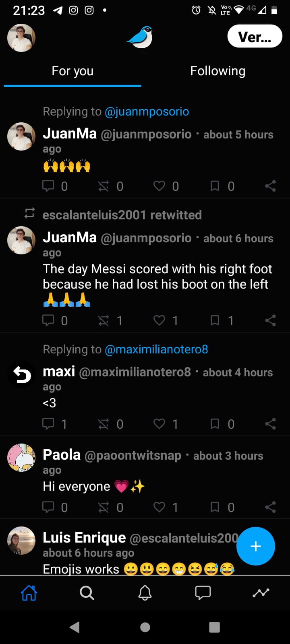Tap the blue plus compose button

coord(255,546)
